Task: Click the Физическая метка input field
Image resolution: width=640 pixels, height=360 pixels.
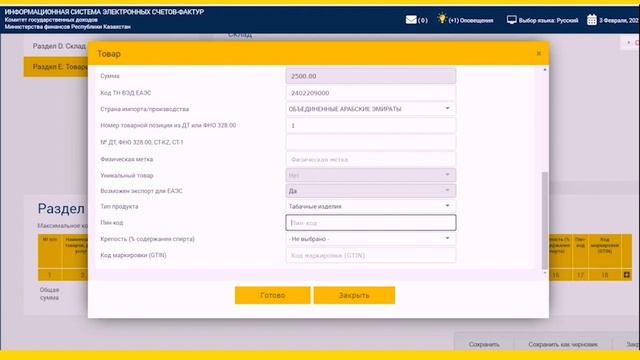Action: point(371,159)
